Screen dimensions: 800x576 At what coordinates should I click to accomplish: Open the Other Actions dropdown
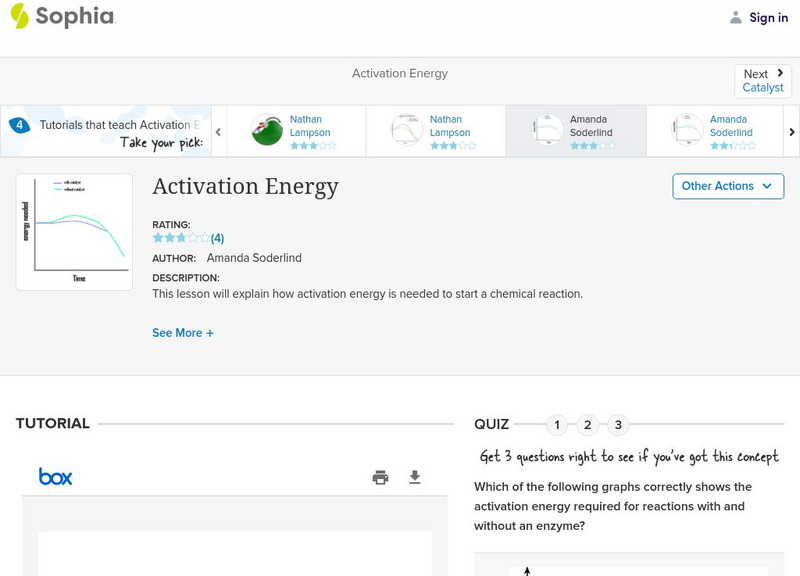pyautogui.click(x=727, y=186)
